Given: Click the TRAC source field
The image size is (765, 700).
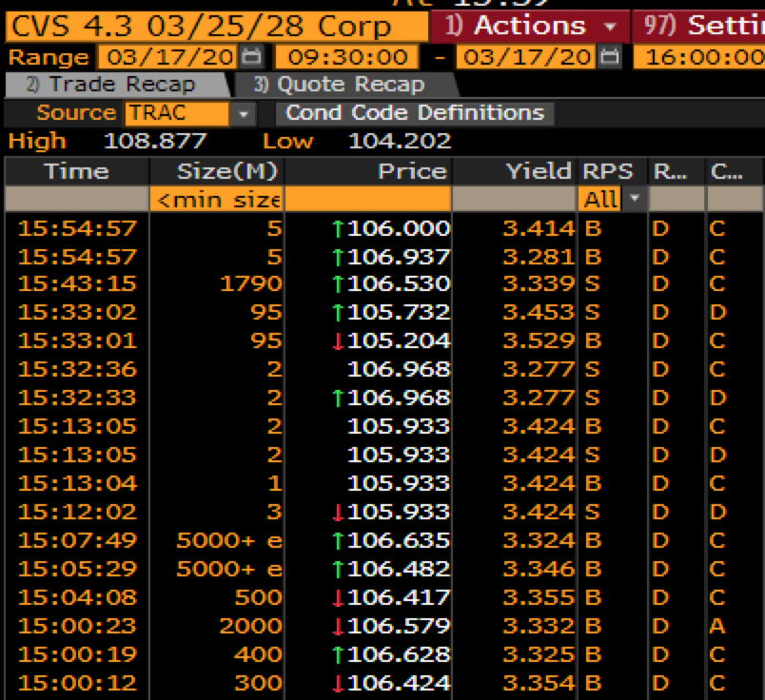Looking at the screenshot, I should point(177,114).
